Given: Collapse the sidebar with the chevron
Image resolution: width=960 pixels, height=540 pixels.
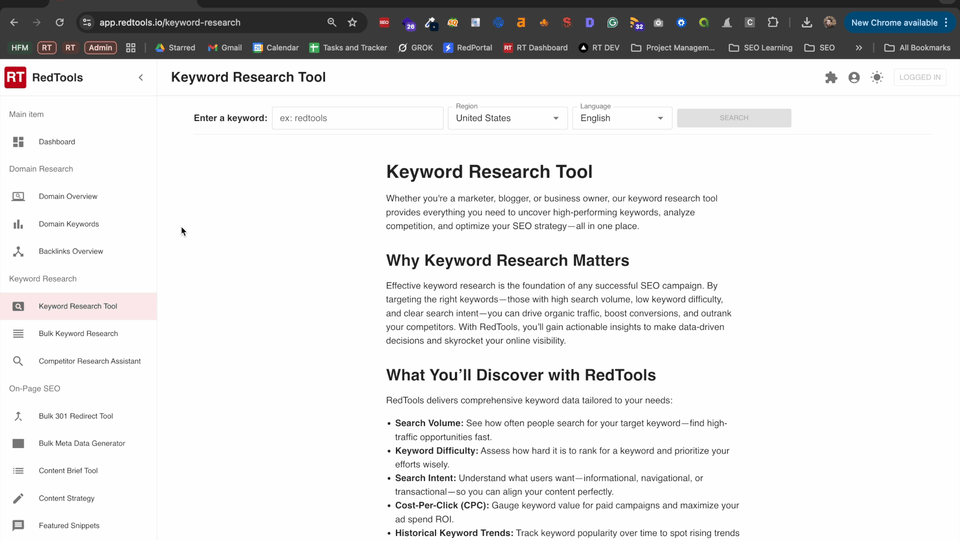Looking at the screenshot, I should click(x=141, y=78).
